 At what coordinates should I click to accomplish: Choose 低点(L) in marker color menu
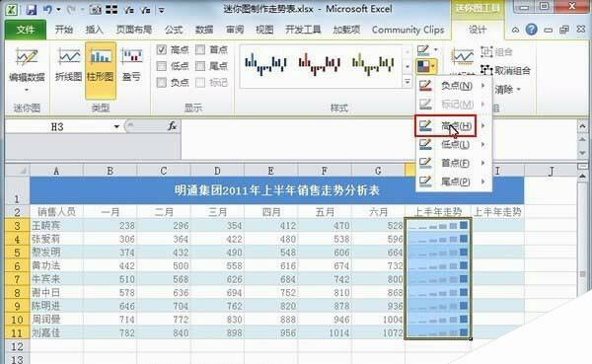[454, 144]
